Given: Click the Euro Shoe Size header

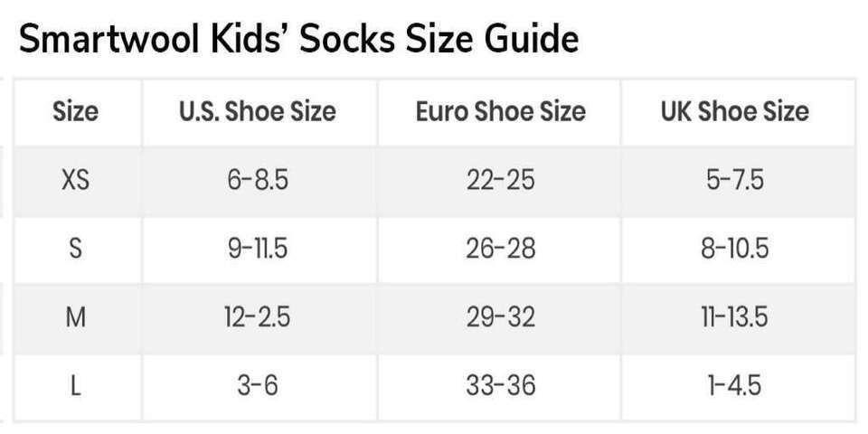Looking at the screenshot, I should (x=500, y=112).
